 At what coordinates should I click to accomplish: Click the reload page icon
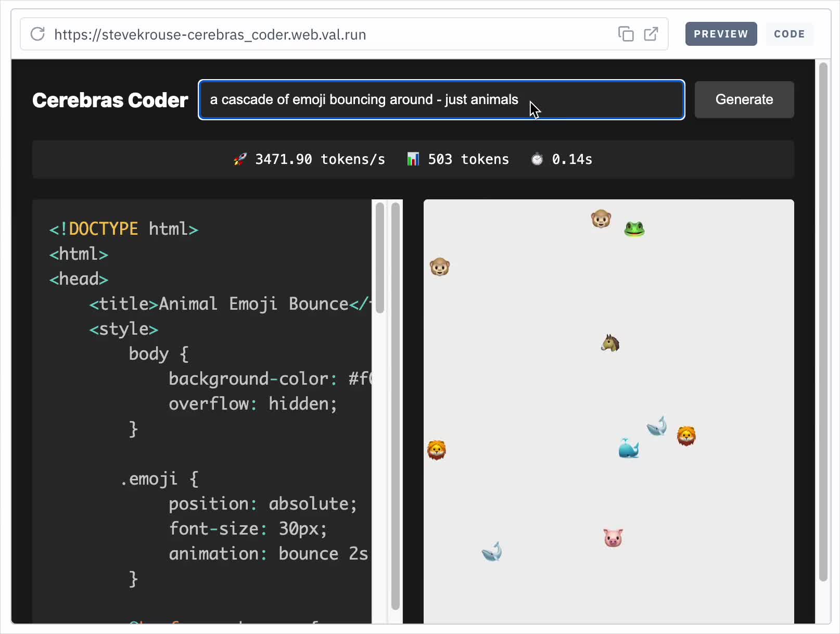tap(37, 34)
